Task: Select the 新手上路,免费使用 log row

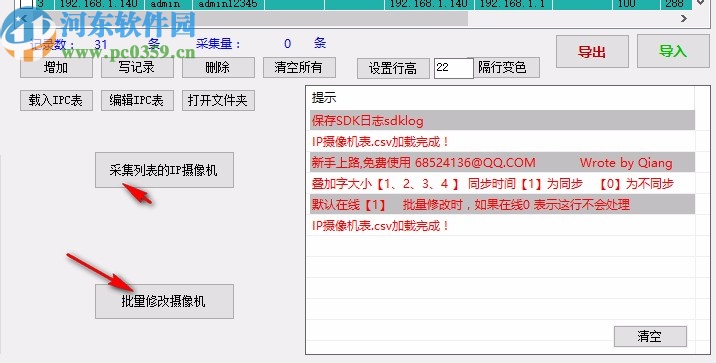Action: pyautogui.click(x=502, y=163)
